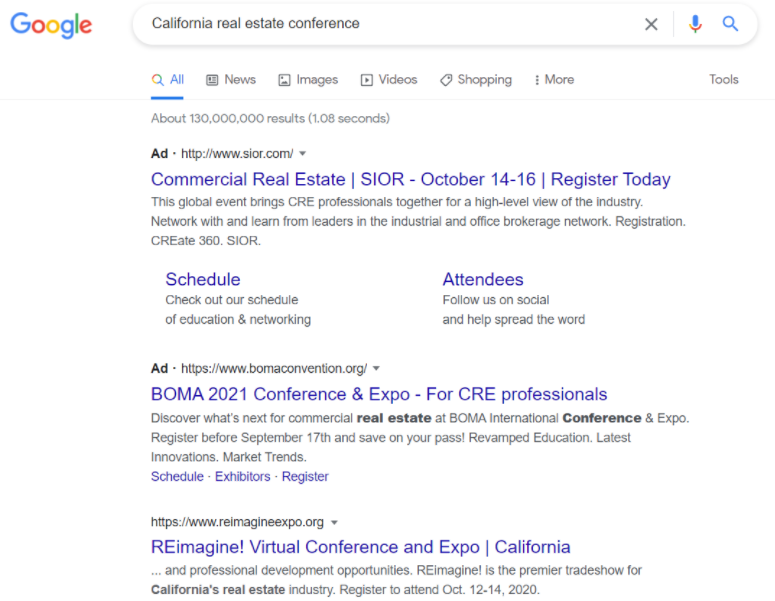Expand the dropdown arrow beside bomaconvention.org URL
The width and height of the screenshot is (775, 601).
[376, 368]
